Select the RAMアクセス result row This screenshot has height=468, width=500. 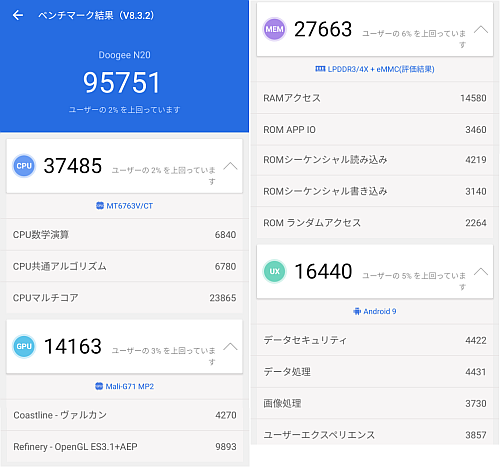click(375, 98)
